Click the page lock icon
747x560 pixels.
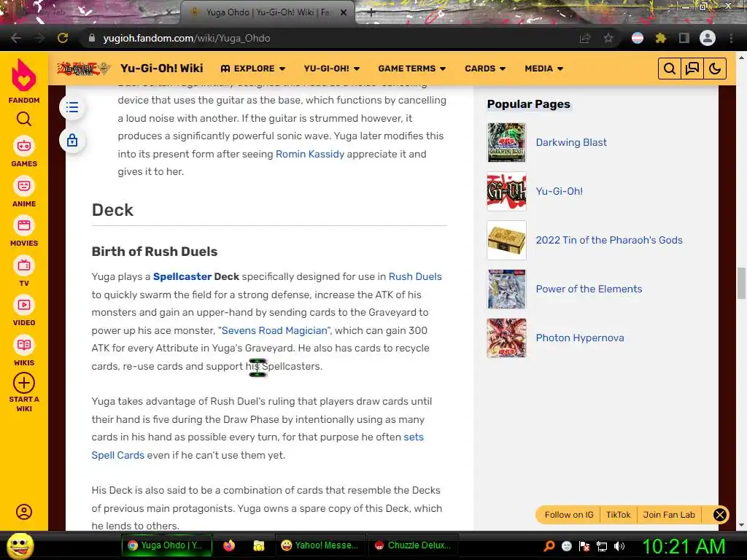(72, 141)
